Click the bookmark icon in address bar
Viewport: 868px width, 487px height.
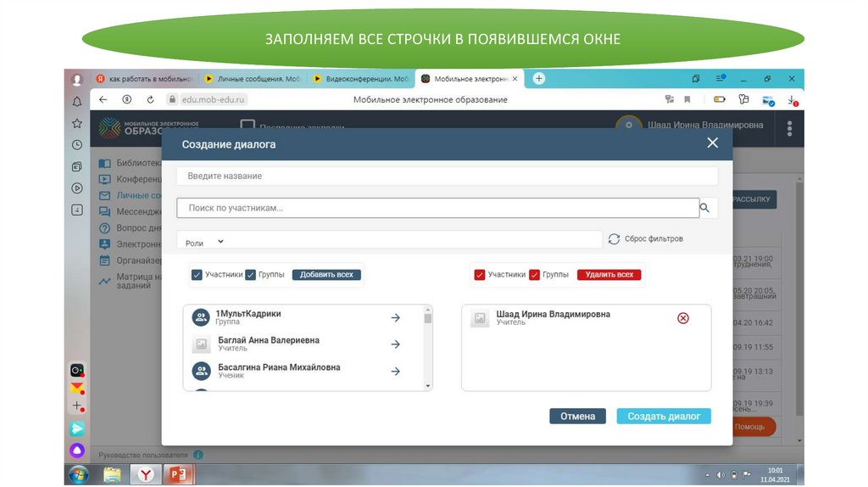687,99
